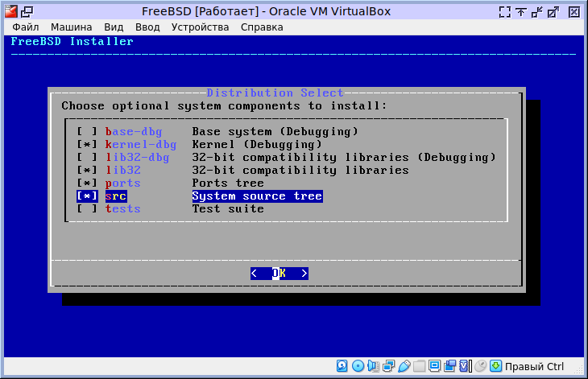Open the Устройства menu

pos(201,27)
